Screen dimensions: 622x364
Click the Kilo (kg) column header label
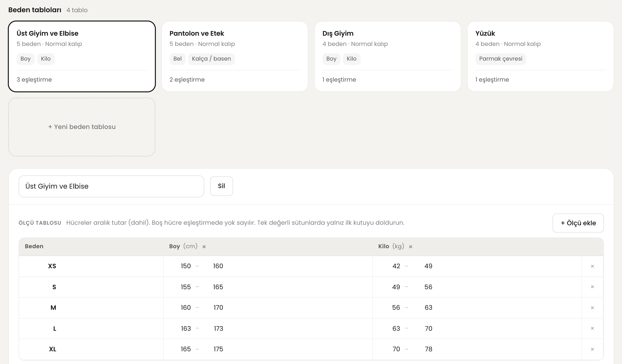tap(391, 246)
